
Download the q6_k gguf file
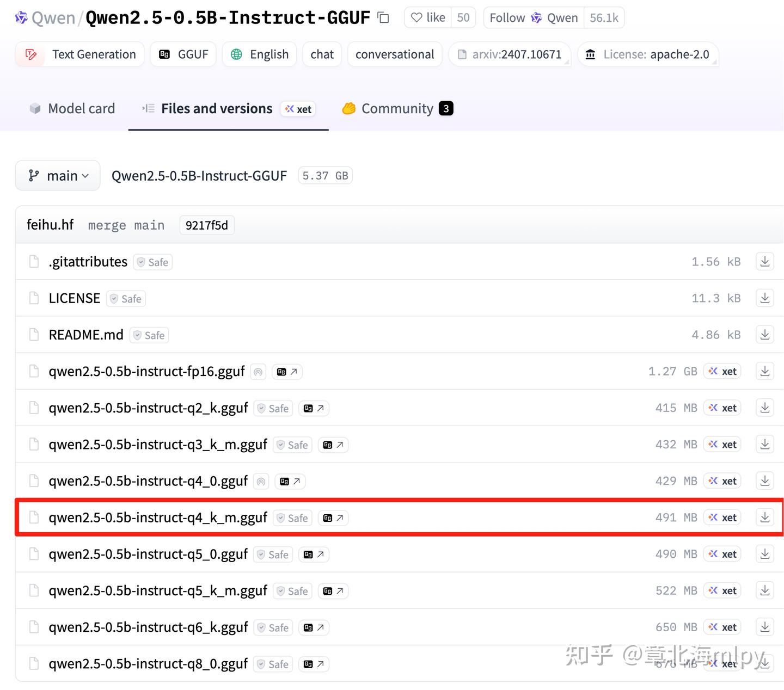coord(765,627)
